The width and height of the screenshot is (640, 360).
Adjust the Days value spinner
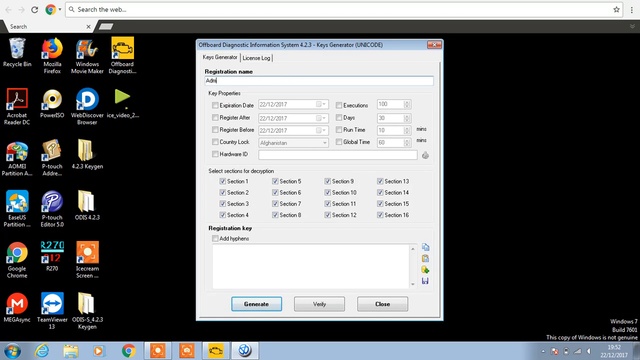point(407,118)
